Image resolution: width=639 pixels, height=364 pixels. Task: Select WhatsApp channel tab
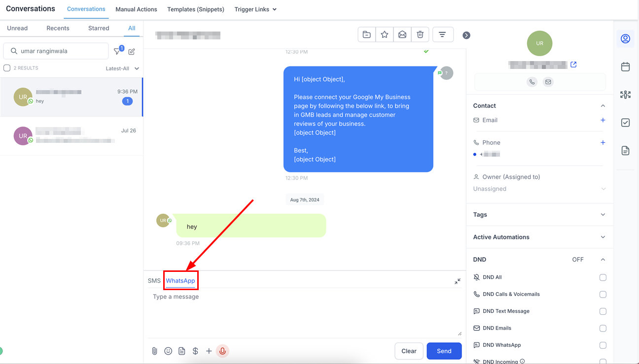[x=180, y=281]
